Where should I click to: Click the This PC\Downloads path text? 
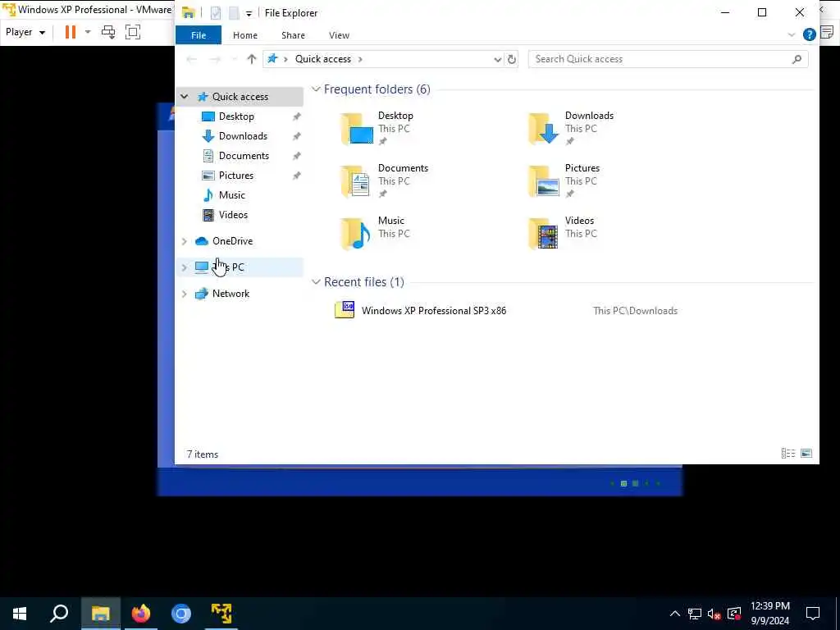(x=636, y=311)
